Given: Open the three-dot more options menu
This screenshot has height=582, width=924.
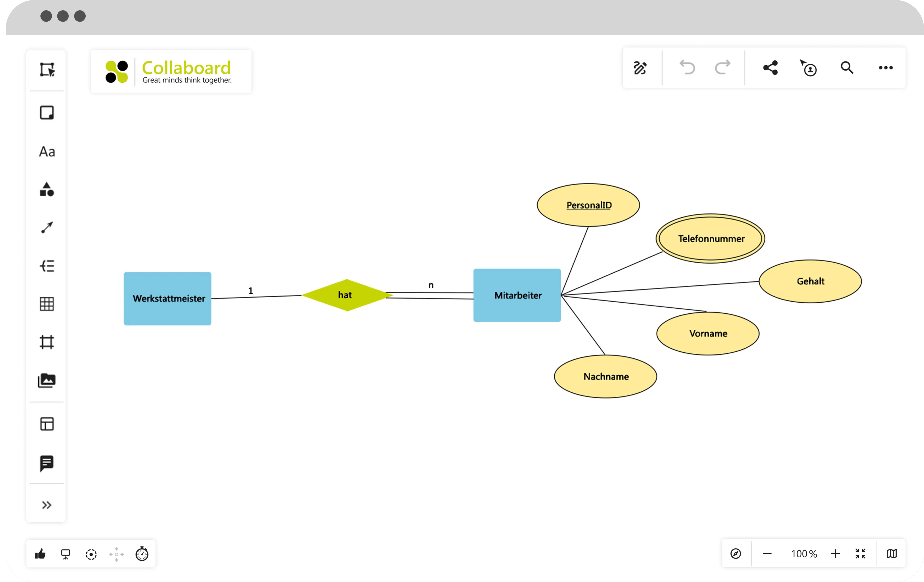Looking at the screenshot, I should click(x=886, y=68).
